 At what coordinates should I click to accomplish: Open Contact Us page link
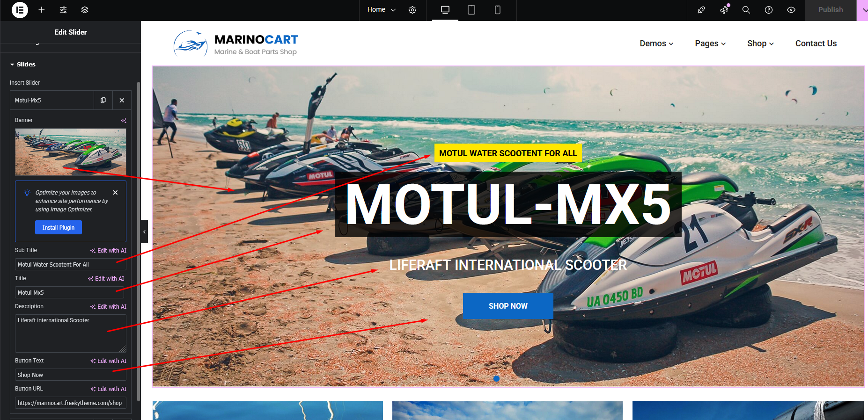point(816,43)
